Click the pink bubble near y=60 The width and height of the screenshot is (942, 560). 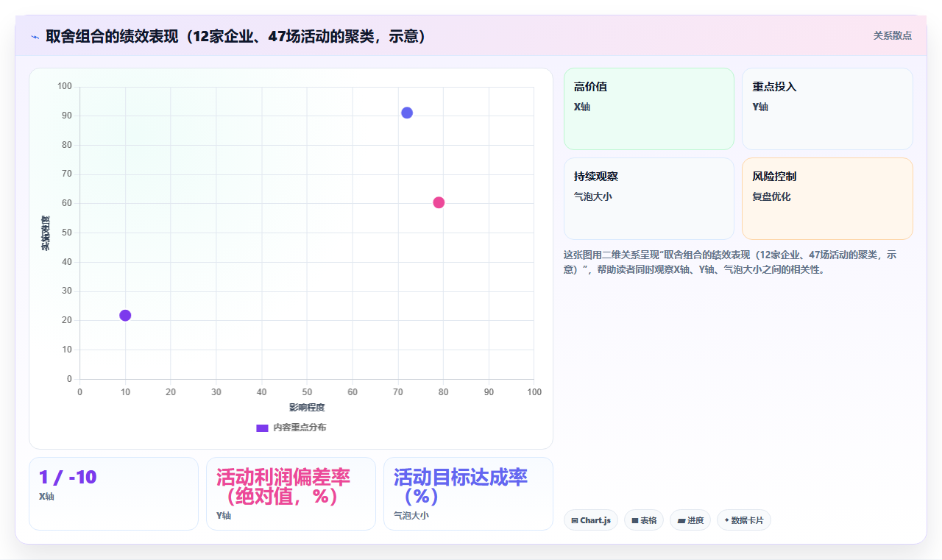tap(439, 202)
